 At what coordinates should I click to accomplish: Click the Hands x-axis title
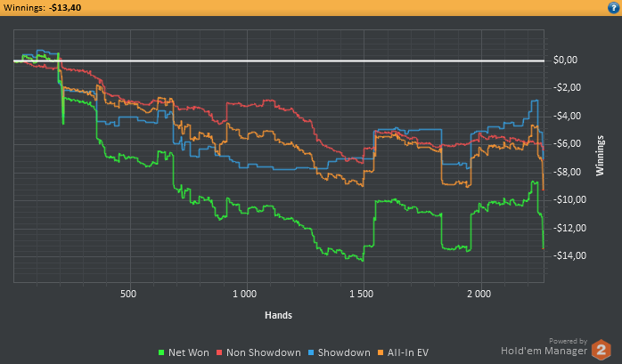(278, 315)
